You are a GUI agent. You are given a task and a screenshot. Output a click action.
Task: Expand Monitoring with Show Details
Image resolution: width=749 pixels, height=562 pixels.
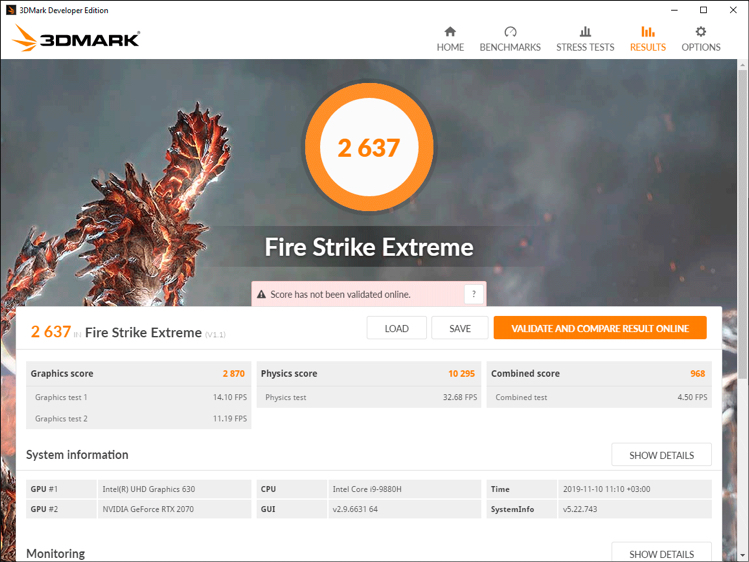pyautogui.click(x=661, y=553)
